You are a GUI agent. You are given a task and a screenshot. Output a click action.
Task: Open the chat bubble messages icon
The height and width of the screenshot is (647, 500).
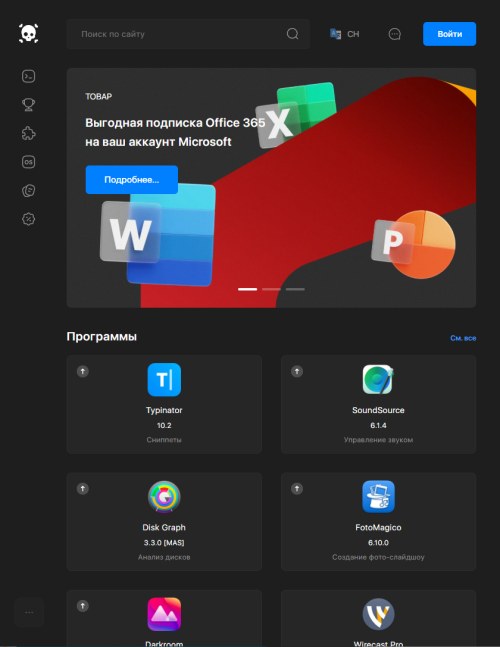395,34
